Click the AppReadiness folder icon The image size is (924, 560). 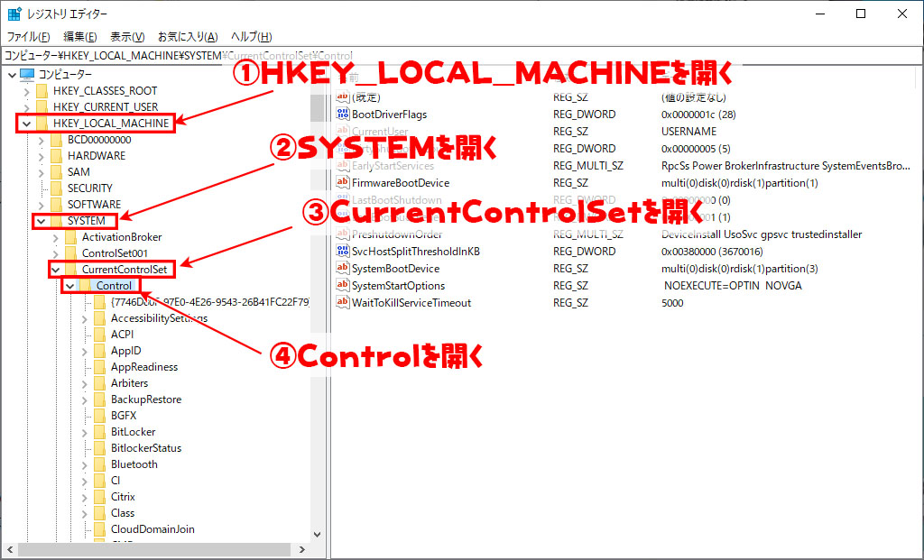(99, 367)
